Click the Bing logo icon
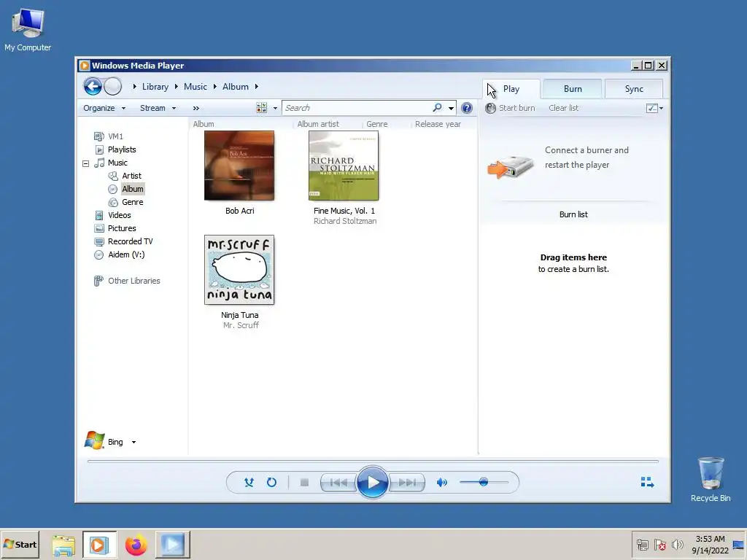Image resolution: width=747 pixels, height=560 pixels. pos(94,440)
